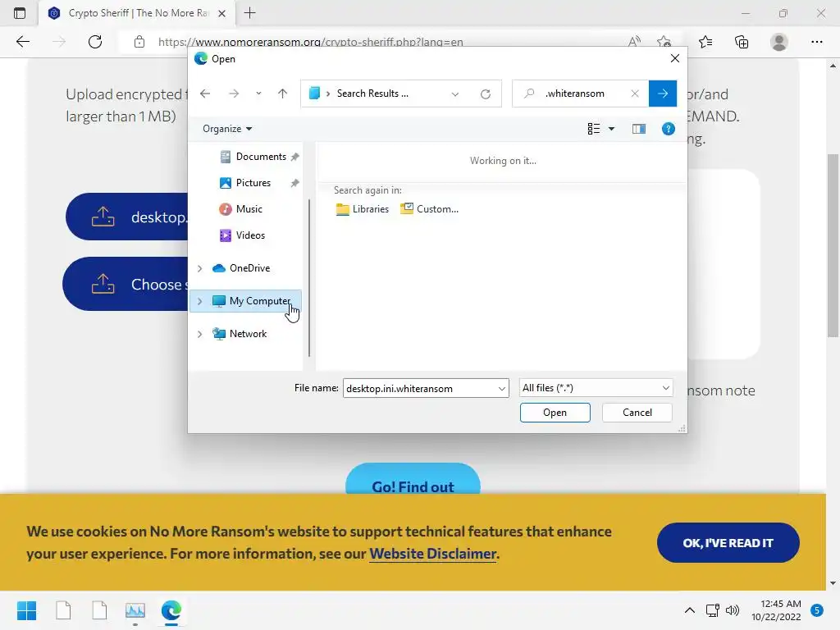The height and width of the screenshot is (630, 840).
Task: Click the Open button
Action: 555,413
